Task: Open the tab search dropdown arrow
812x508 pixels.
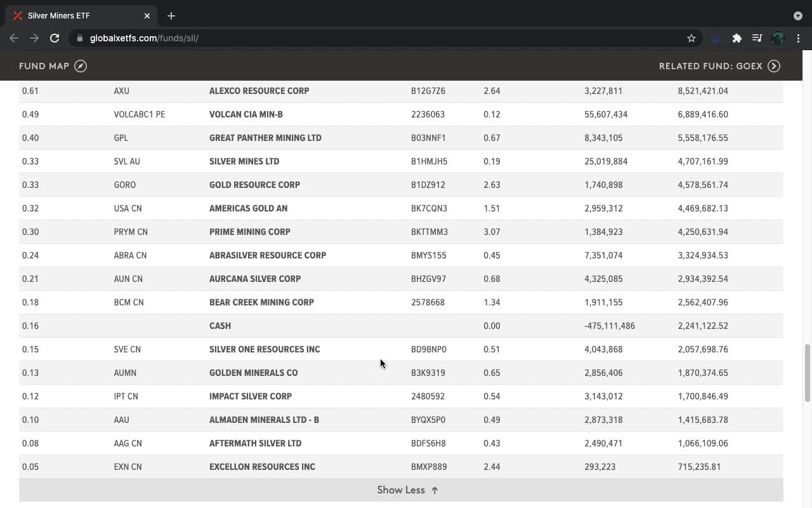Action: click(x=797, y=16)
